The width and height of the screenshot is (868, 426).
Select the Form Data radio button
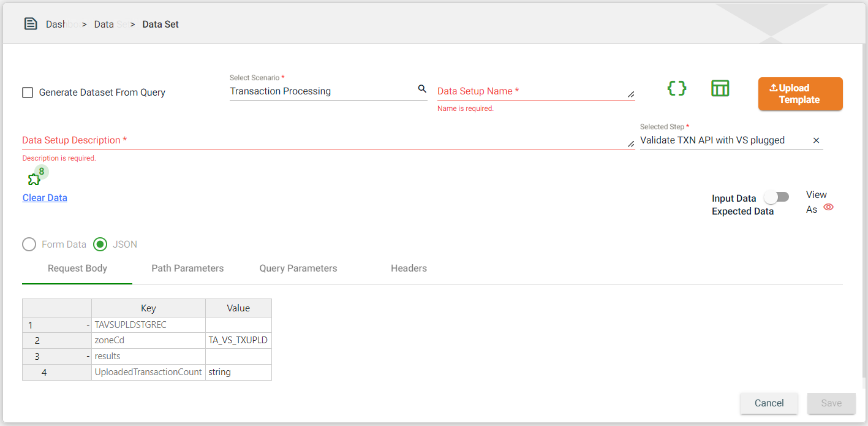[29, 245]
